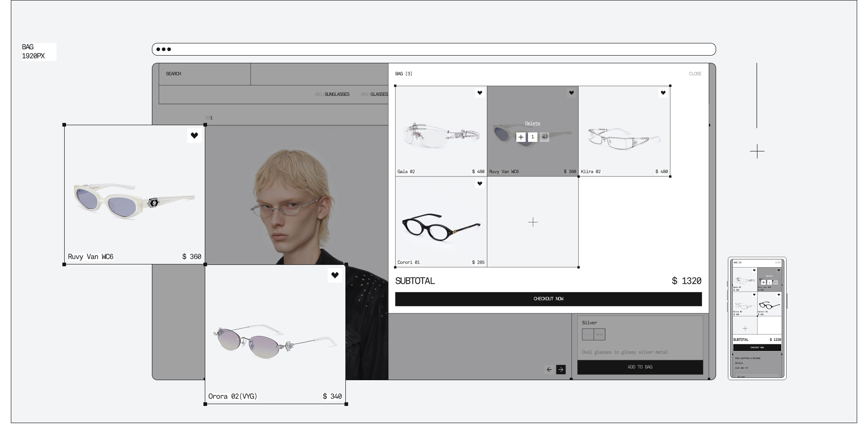Viewport: 868px width, 424px height.
Task: Decrease Ruvy Van WC6 quantity with minus
Action: pos(544,137)
